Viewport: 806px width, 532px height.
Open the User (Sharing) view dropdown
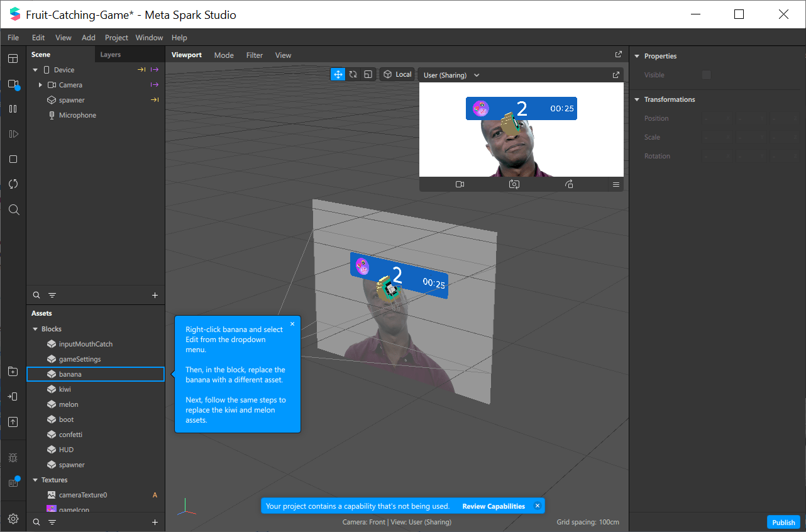click(451, 75)
